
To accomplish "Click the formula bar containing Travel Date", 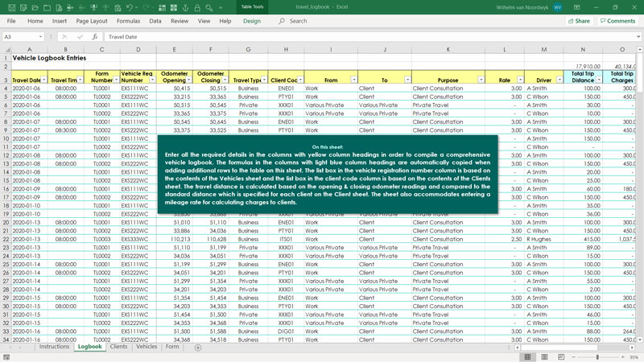I will click(369, 36).
